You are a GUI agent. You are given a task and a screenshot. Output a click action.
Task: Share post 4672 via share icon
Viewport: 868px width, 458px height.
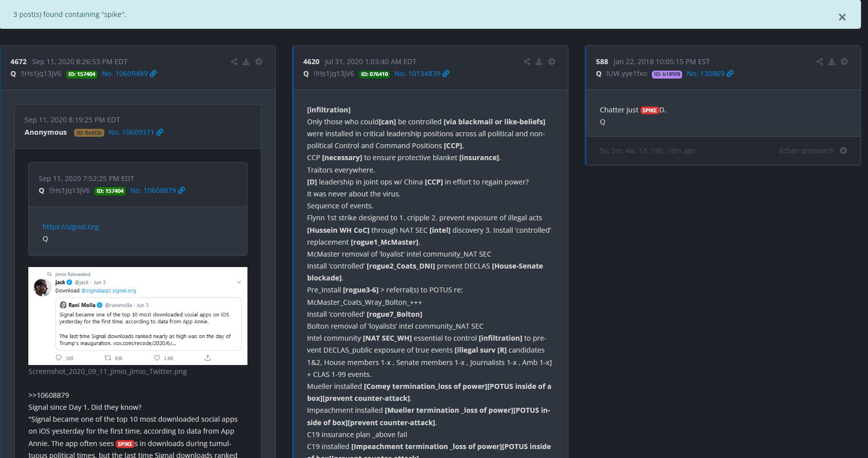(234, 62)
